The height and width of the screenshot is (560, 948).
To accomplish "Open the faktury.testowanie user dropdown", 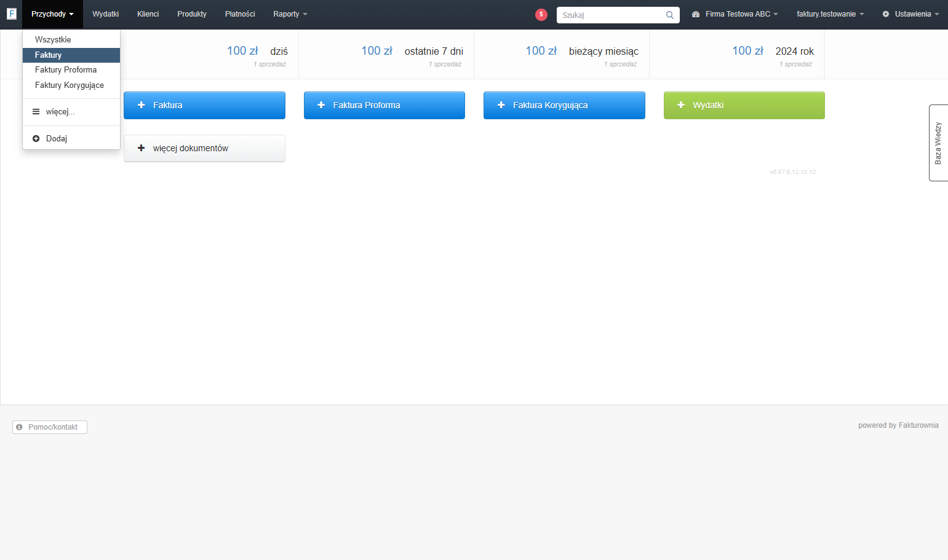I will click(x=830, y=14).
